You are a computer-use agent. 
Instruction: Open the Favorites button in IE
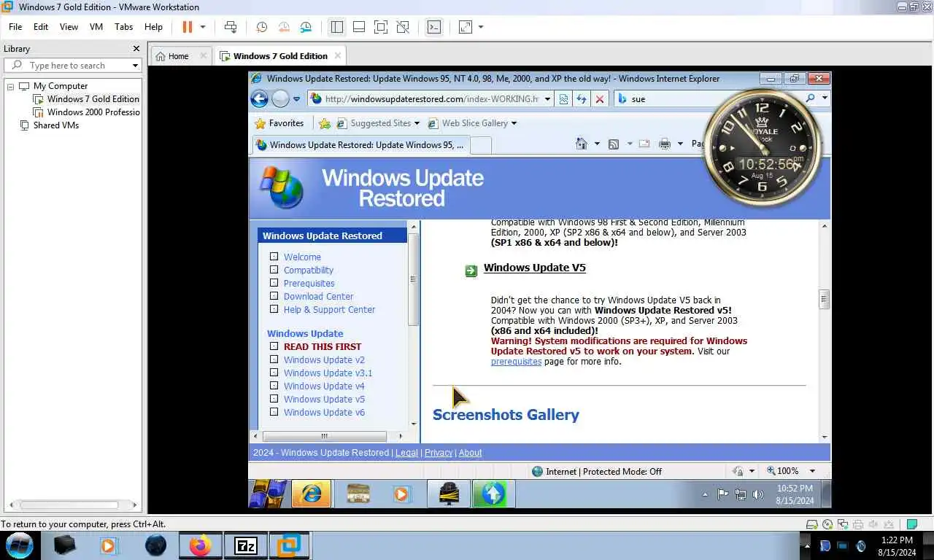(279, 123)
